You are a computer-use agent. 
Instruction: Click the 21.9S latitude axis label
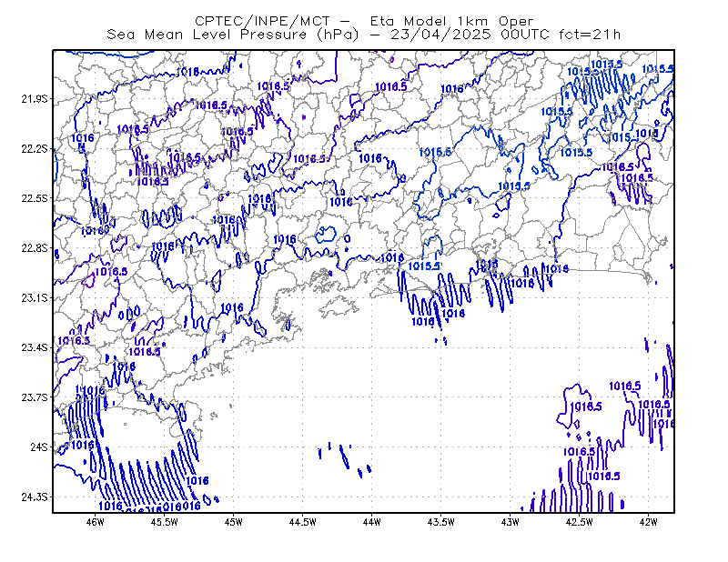click(x=35, y=99)
